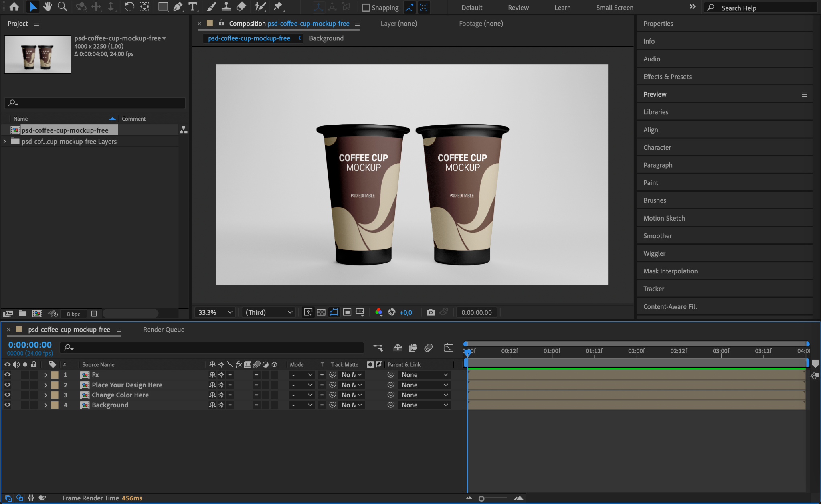821x504 pixels.
Task: Select the Rectangle shape tool
Action: 163,6
